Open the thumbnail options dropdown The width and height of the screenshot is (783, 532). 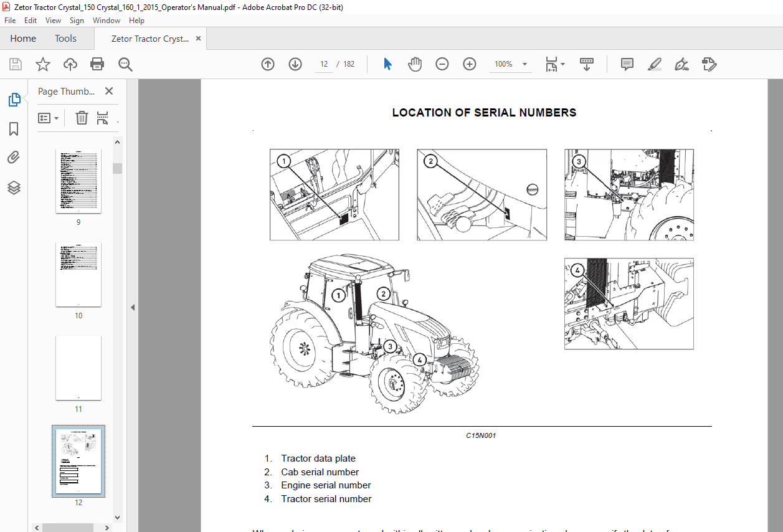[49, 118]
